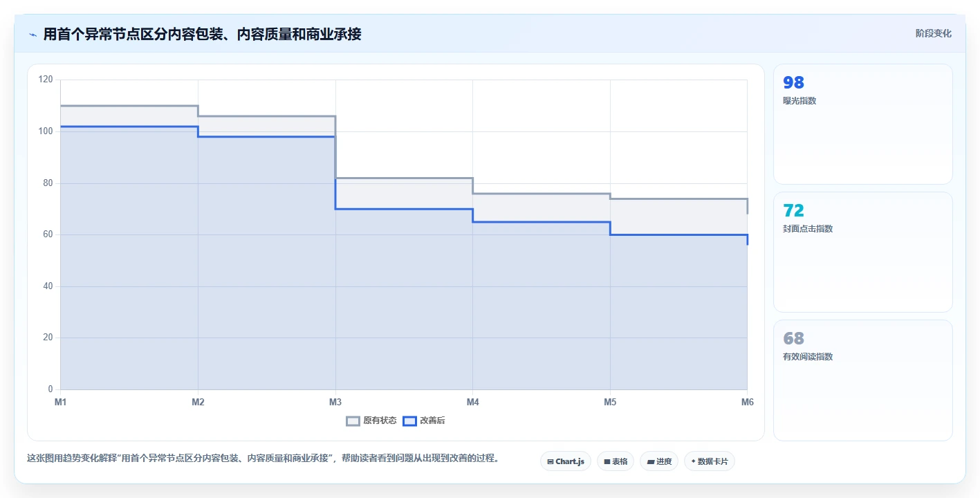Click the 72 value in 封面点击指数 card
The width and height of the screenshot is (980, 498).
point(793,210)
